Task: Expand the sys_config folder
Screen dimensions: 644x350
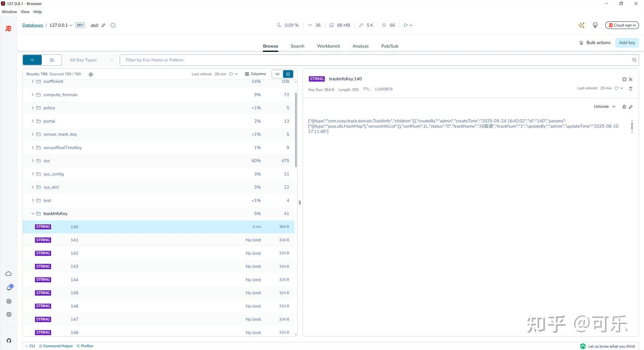Action: (x=33, y=174)
